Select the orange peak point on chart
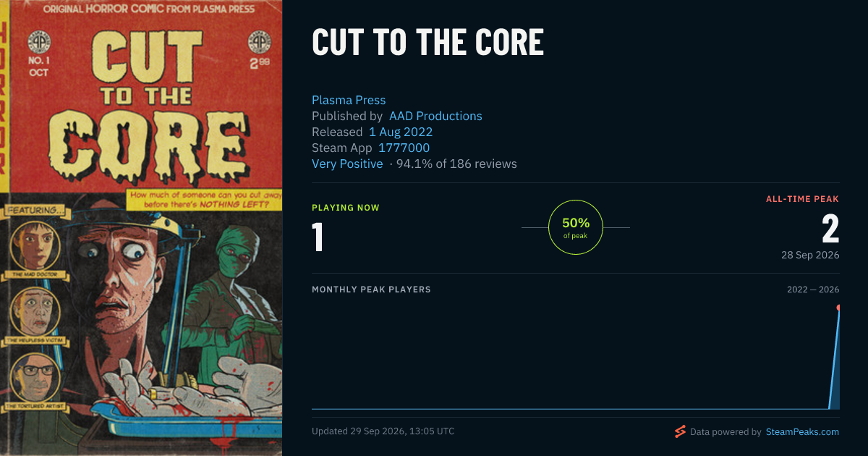This screenshot has width=868, height=456. (x=839, y=308)
